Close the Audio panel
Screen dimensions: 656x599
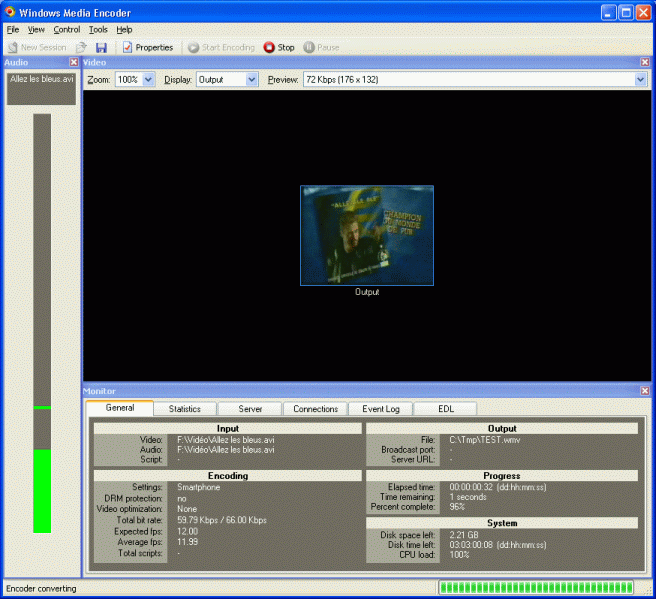pos(74,62)
